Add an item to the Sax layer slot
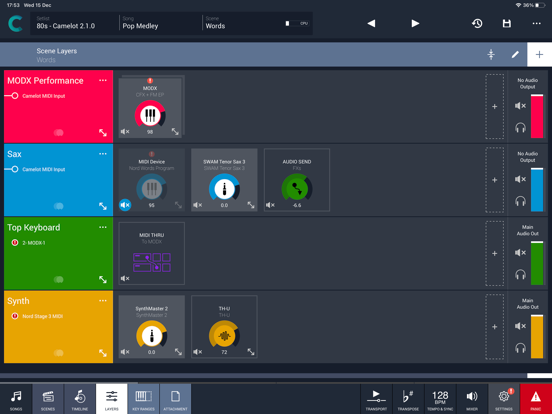 coord(495,180)
